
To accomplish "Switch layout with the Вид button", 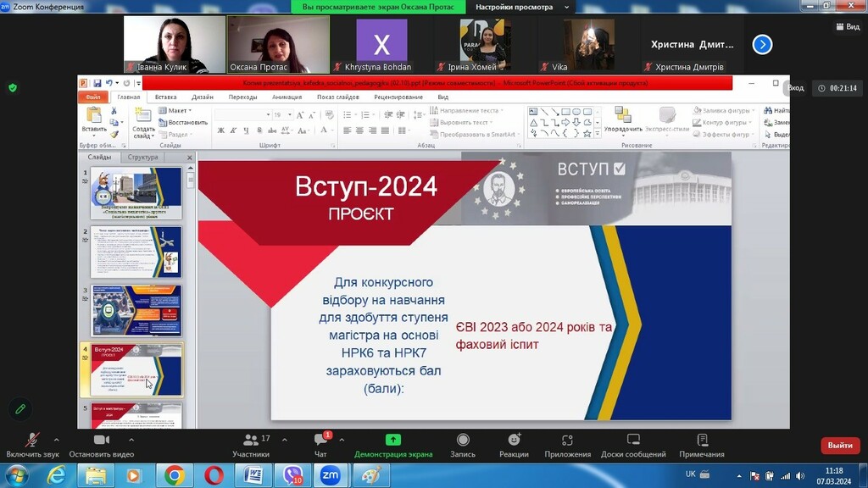I will pos(847,26).
